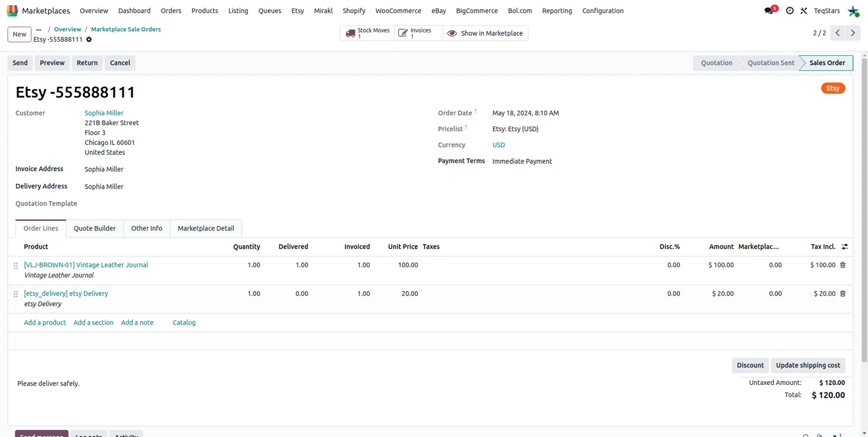Click the vertical page scrollbar
This screenshot has height=437, width=868.
[x=864, y=210]
